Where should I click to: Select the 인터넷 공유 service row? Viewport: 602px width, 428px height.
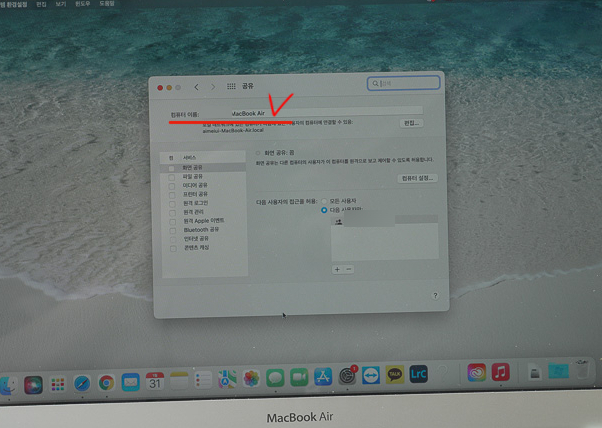pyautogui.click(x=205, y=239)
